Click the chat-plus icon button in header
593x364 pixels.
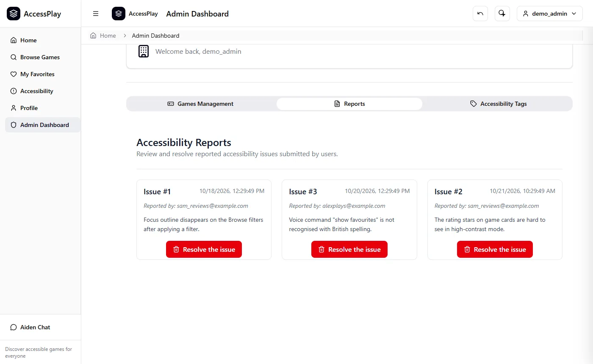point(502,14)
